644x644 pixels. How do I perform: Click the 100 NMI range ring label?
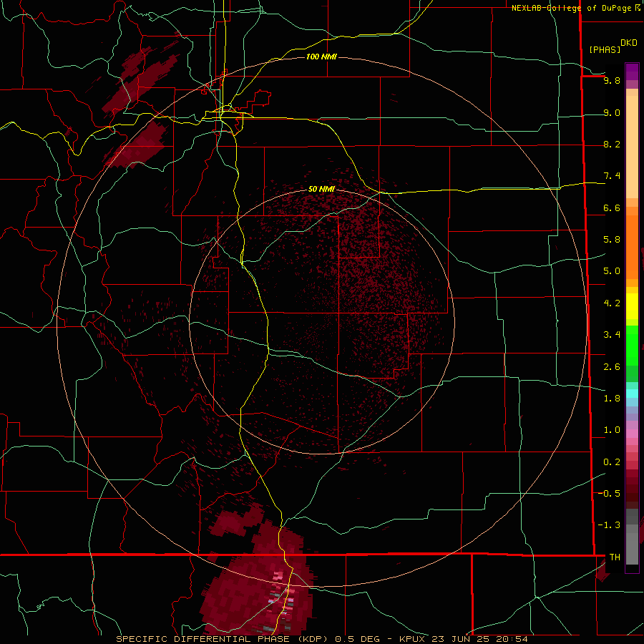(x=321, y=57)
